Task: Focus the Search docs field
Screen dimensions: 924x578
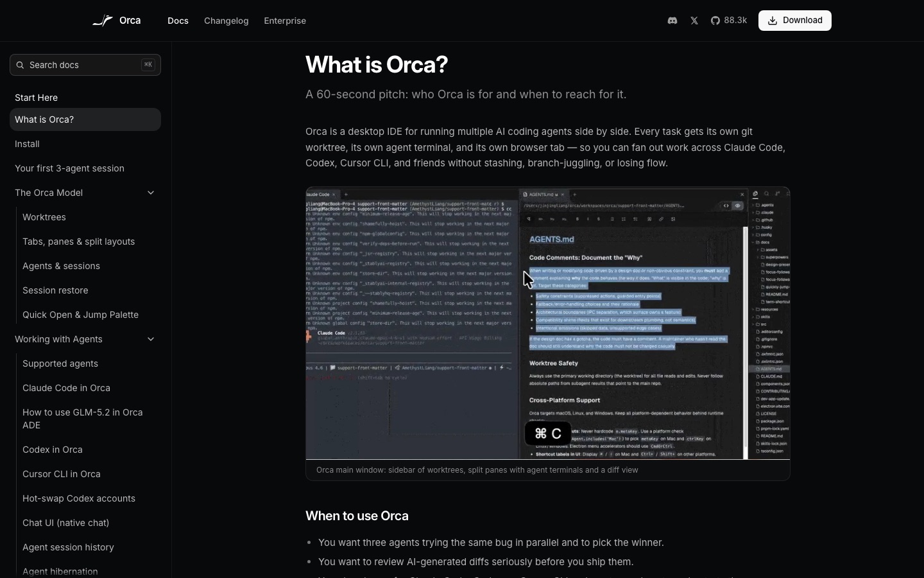Action: pos(85,65)
